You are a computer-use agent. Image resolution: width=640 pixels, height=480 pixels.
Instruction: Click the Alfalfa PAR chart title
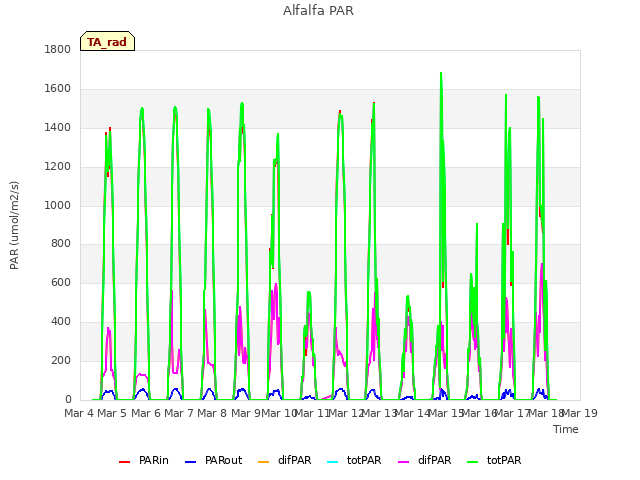[x=318, y=11]
